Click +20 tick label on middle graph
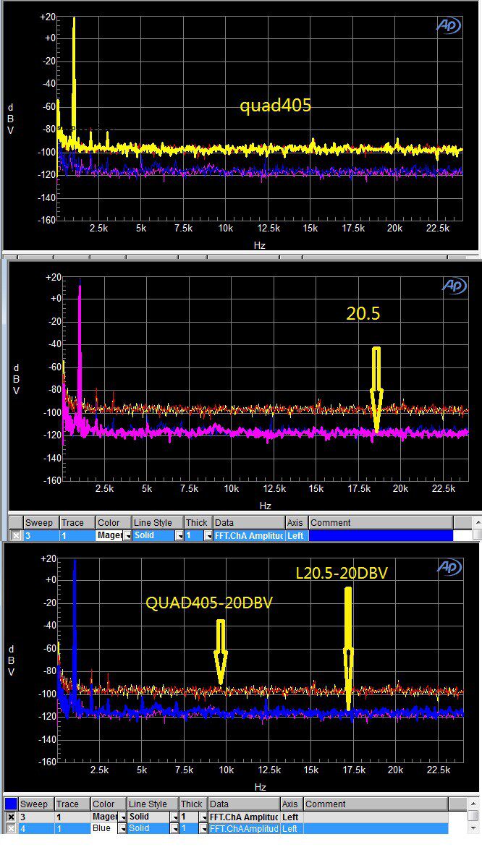482x868 pixels. 53,277
